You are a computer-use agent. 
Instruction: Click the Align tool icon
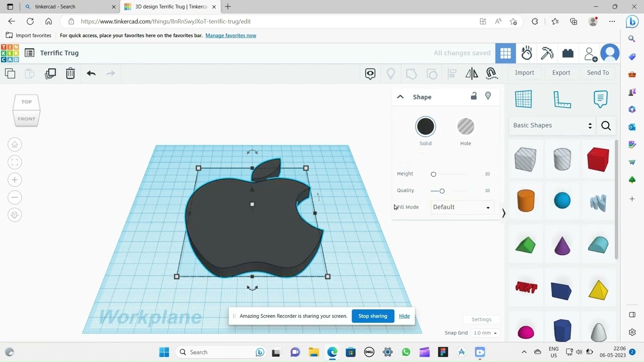point(452,74)
